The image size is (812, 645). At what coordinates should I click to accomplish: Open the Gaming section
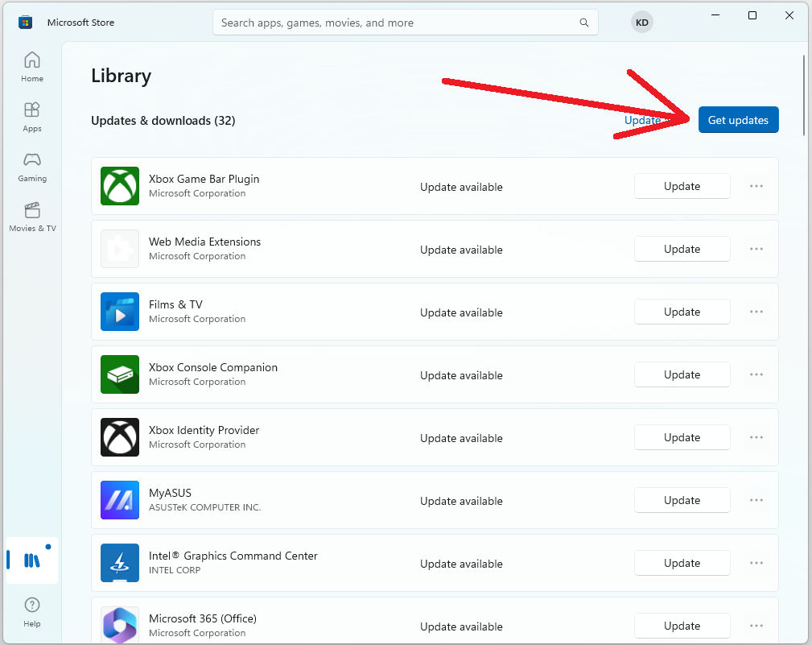32,167
